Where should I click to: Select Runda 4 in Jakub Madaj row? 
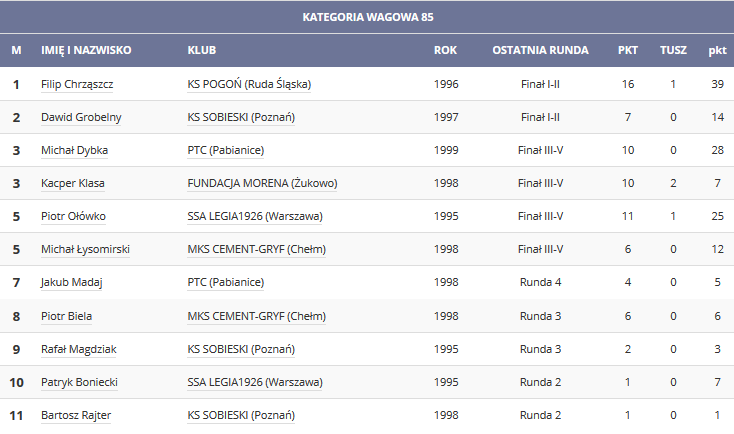pos(540,282)
